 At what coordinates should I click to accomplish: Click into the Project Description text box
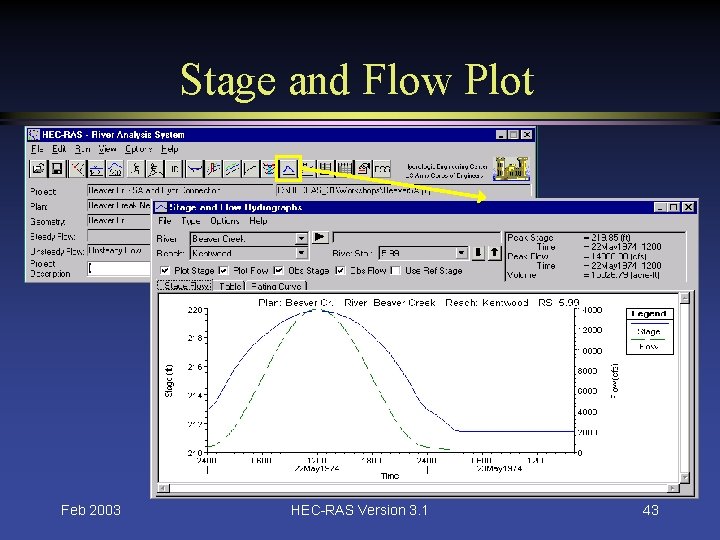point(119,268)
